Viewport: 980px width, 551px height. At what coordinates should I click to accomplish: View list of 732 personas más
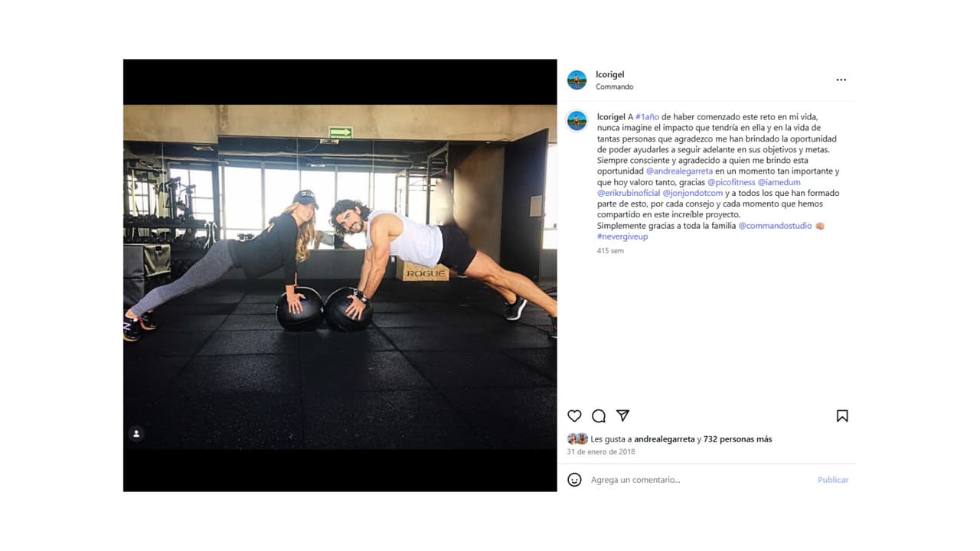[x=738, y=439]
